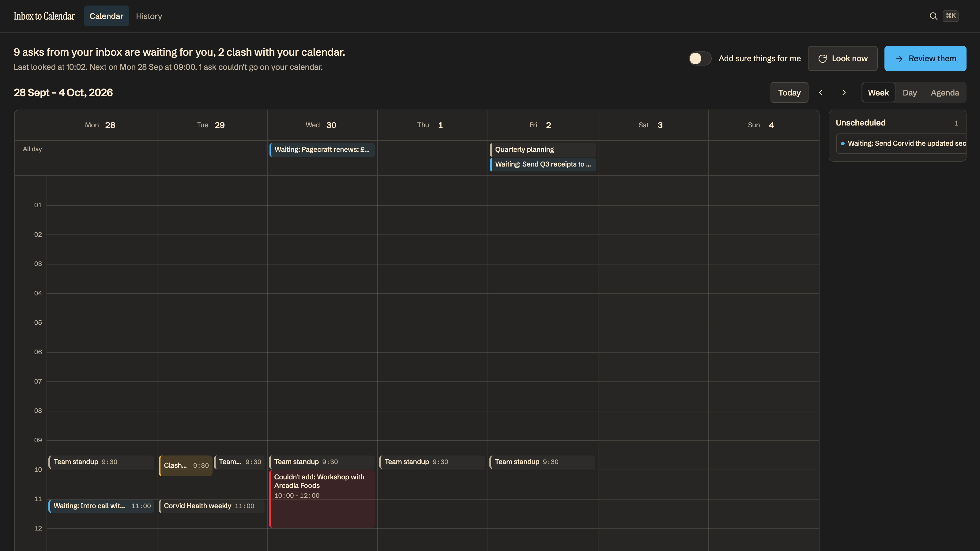Viewport: 980px width, 551px height.
Task: Open the History tab
Action: coord(149,16)
